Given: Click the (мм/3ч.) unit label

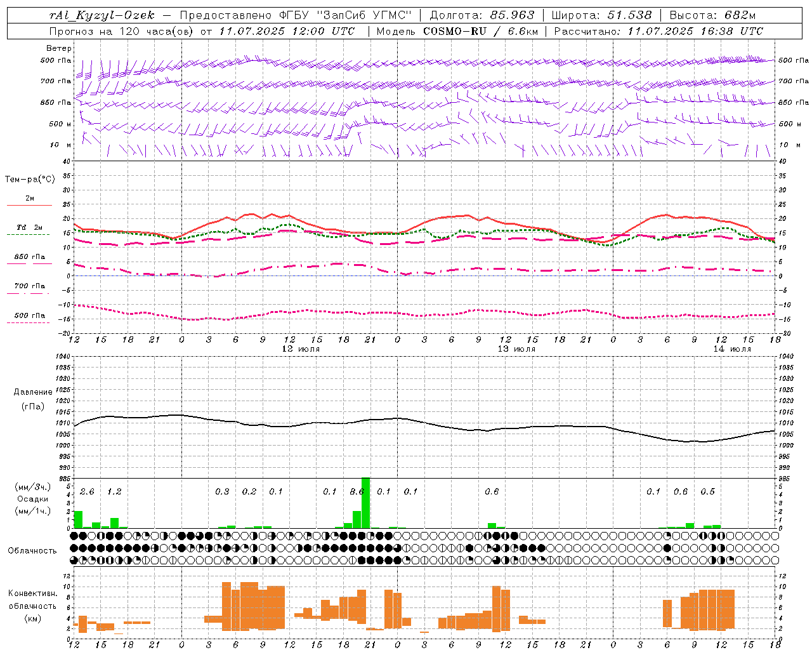Looking at the screenshot, I should point(32,487).
